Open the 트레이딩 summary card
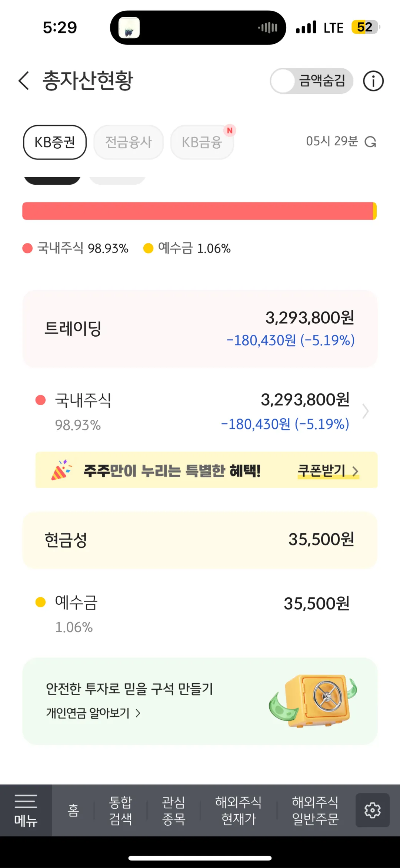The width and height of the screenshot is (400, 868). coord(200,329)
